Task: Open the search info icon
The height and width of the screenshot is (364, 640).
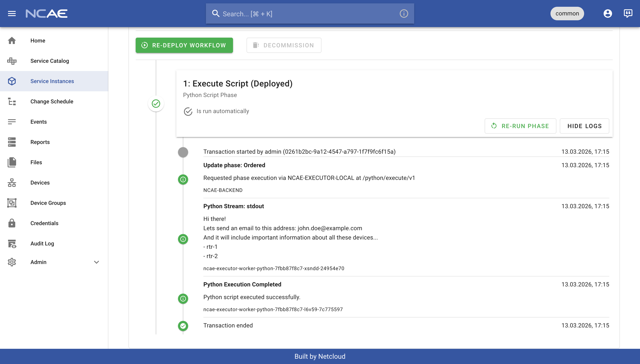Action: point(404,14)
